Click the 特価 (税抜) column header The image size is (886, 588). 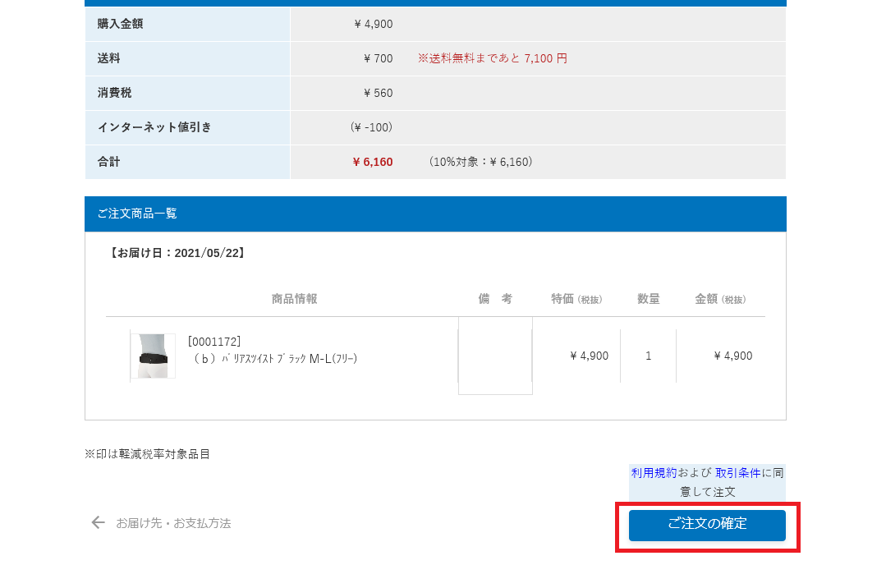[x=576, y=299]
